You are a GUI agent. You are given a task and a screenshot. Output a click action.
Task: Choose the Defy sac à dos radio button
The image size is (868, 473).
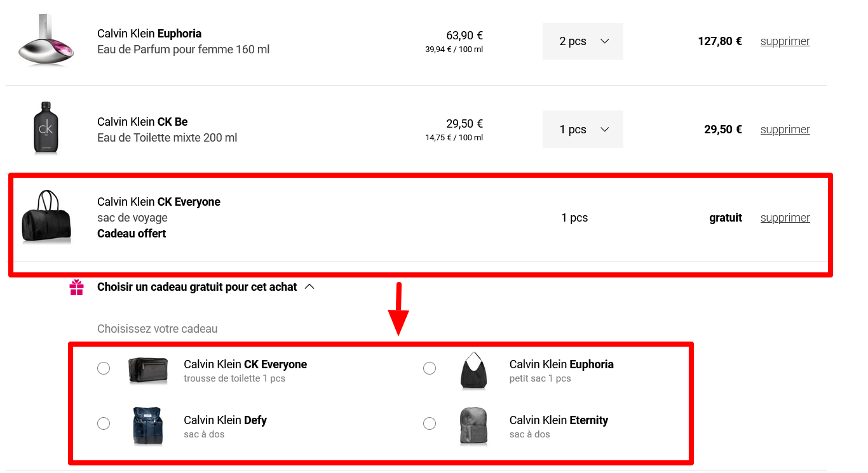click(104, 423)
